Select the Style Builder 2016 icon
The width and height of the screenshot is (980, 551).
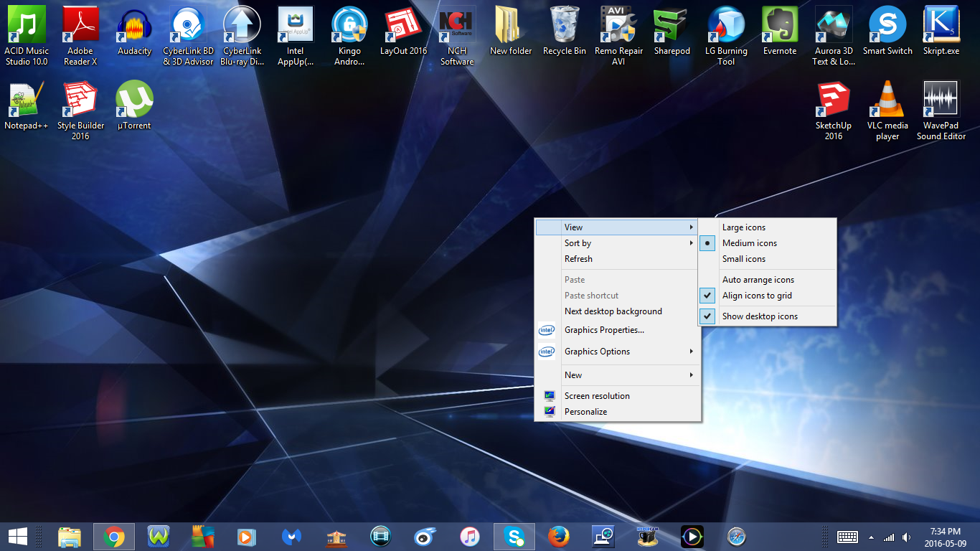(x=80, y=110)
